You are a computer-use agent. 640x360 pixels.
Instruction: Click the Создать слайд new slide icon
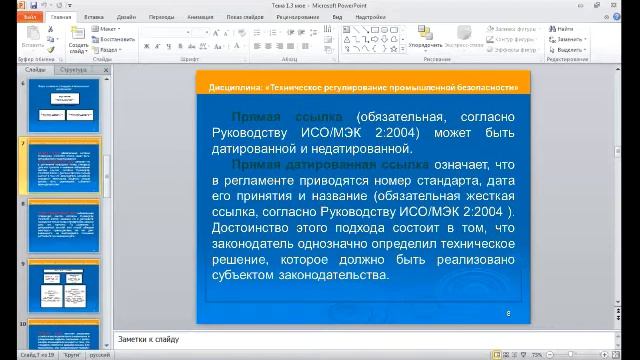click(78, 33)
